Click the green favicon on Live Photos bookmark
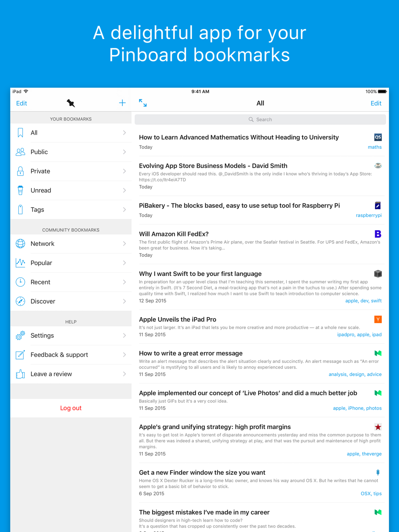 click(378, 393)
